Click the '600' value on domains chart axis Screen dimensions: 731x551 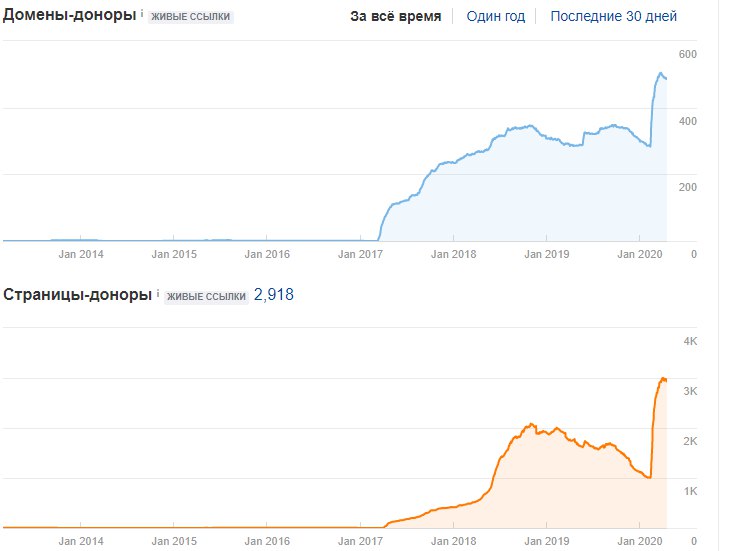688,54
